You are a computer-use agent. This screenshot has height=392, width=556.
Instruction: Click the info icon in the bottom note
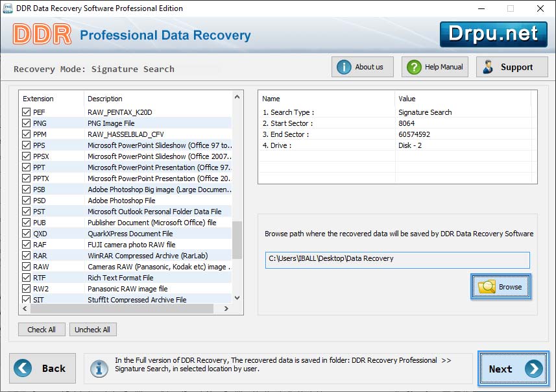point(99,369)
